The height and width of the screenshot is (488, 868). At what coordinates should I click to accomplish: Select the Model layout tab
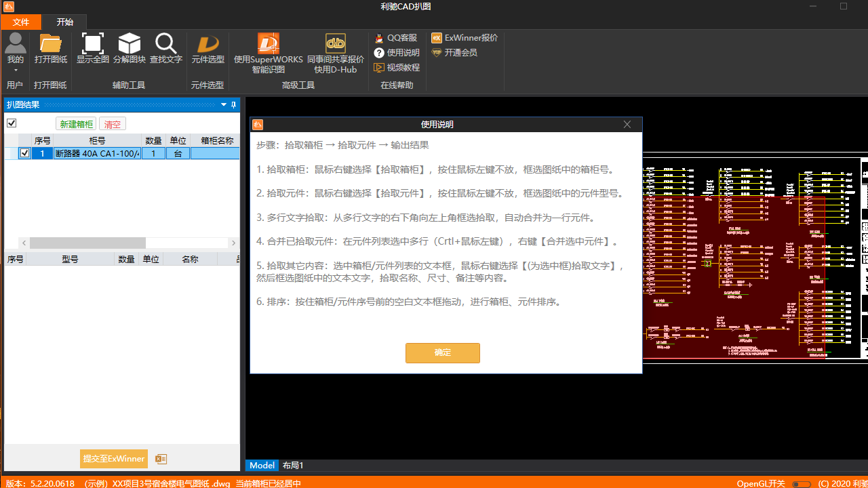(262, 466)
